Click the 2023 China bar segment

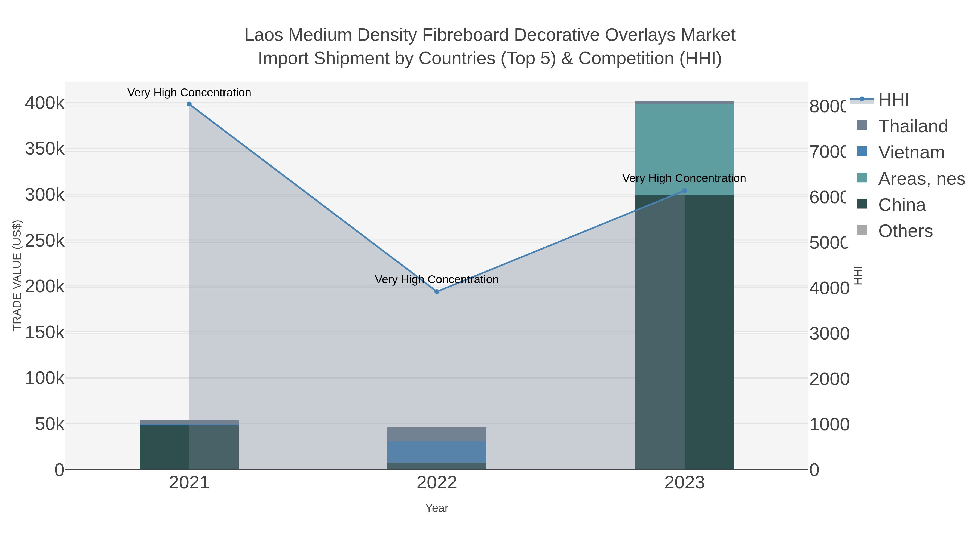point(684,332)
